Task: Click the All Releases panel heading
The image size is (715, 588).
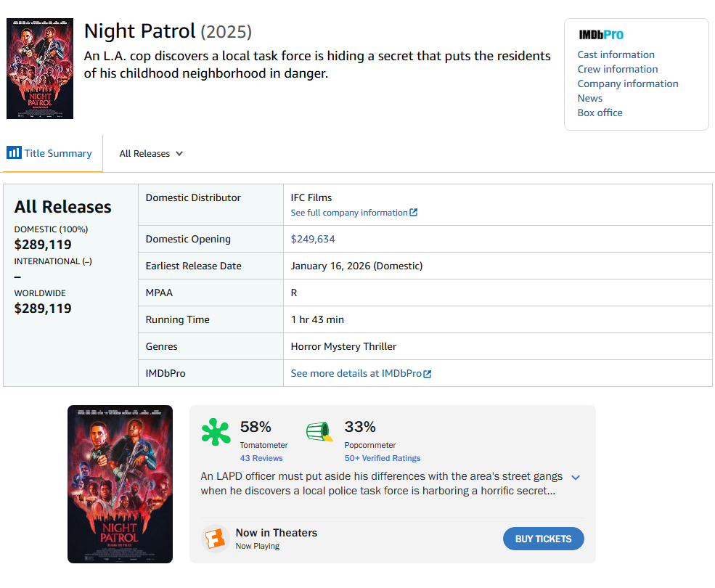Action: (x=62, y=207)
